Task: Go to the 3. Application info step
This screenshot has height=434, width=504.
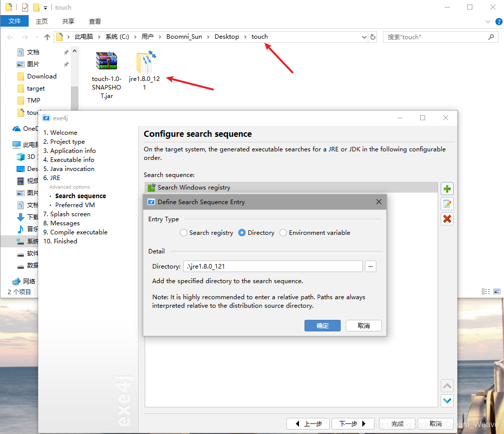Action: 69,150
